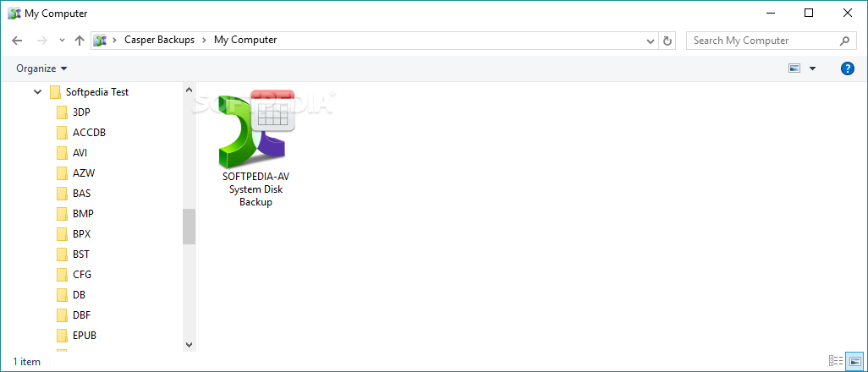Click the AVI folder icon
Screen dimensions: 868x372
(62, 153)
